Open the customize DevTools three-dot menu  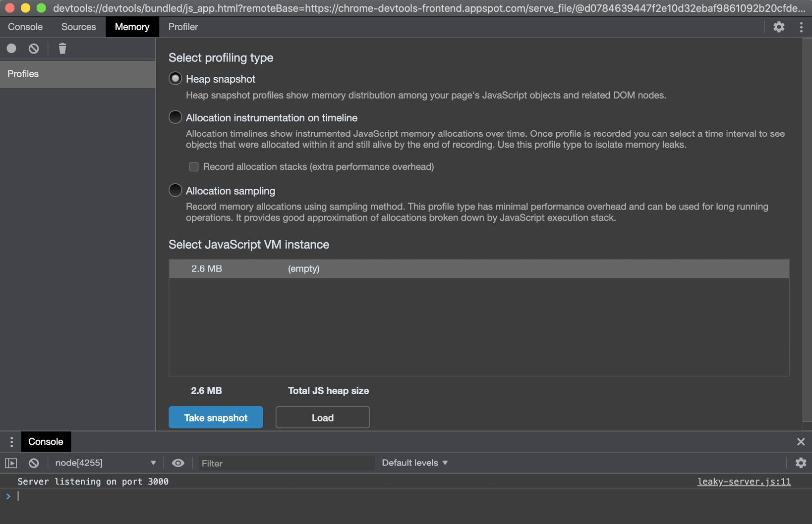pyautogui.click(x=801, y=27)
